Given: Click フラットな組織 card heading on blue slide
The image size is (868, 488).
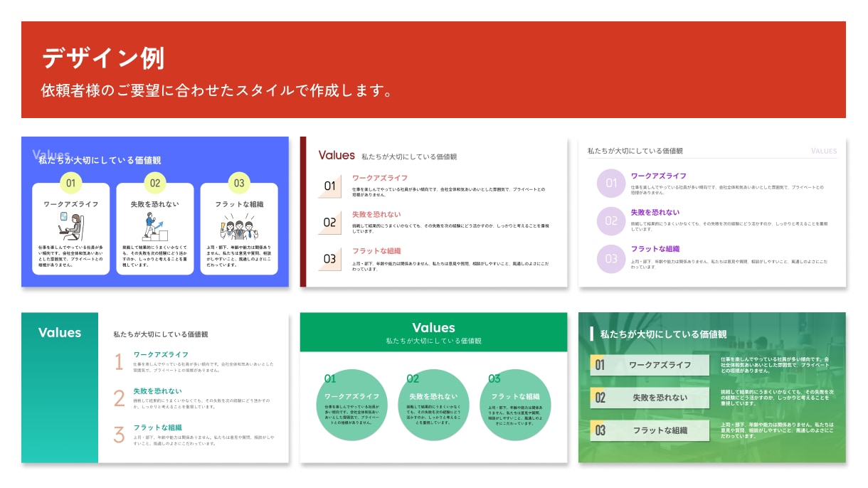Looking at the screenshot, I should tap(239, 204).
